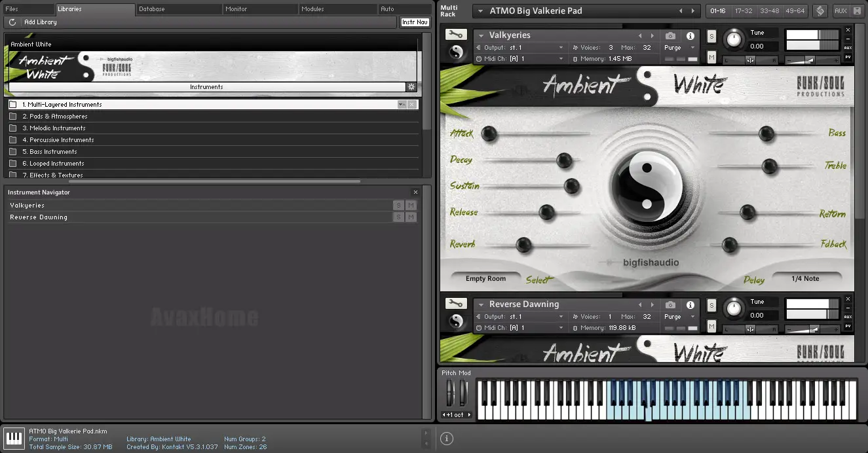Mute Valkyeries in the rack

[711, 57]
